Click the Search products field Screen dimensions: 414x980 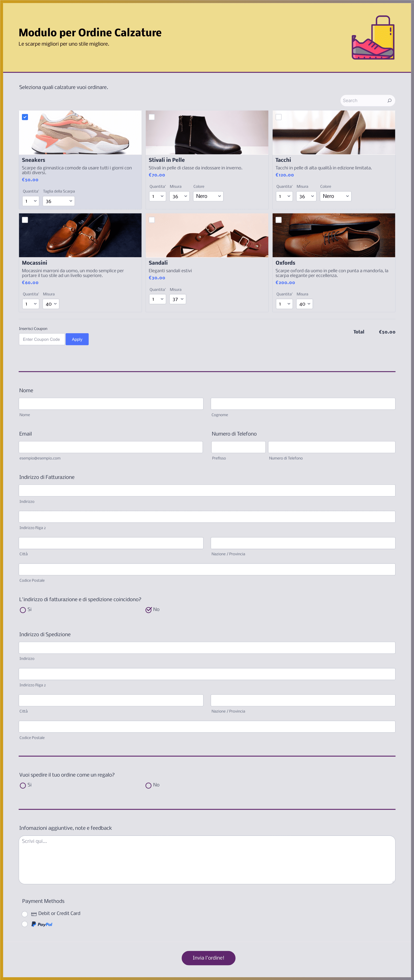pyautogui.click(x=363, y=101)
